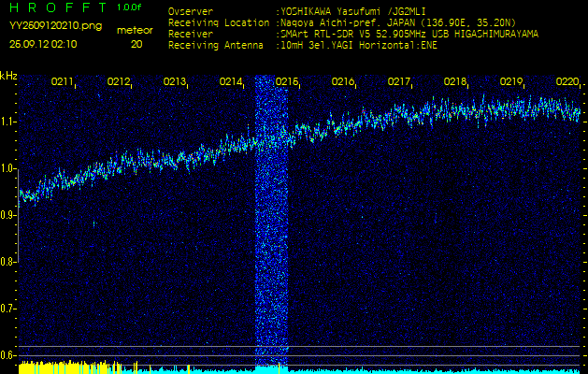
Task: Click the 0211 time marker
Action: point(63,82)
